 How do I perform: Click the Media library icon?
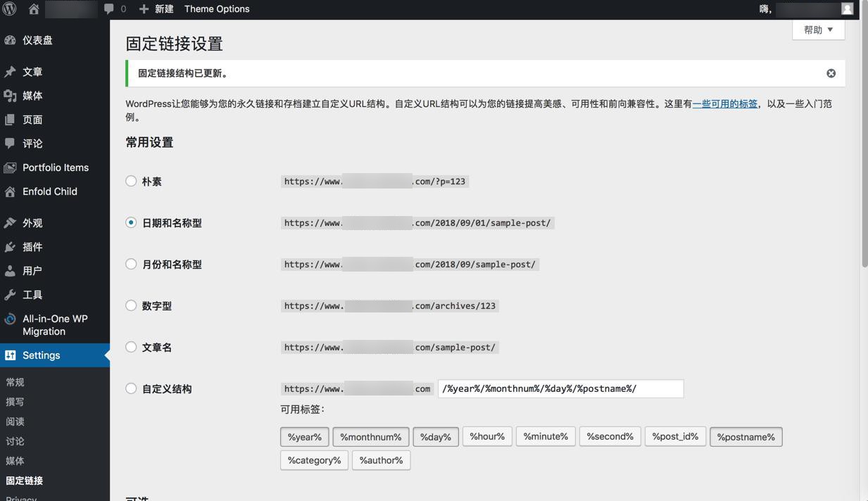pyautogui.click(x=10, y=96)
